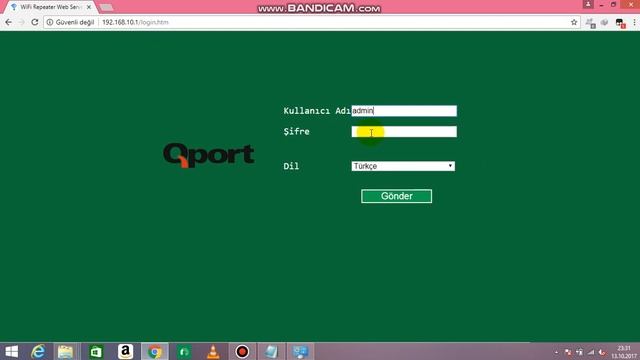This screenshot has width=640, height=360.
Task: Reload the login page
Action: tap(35, 22)
